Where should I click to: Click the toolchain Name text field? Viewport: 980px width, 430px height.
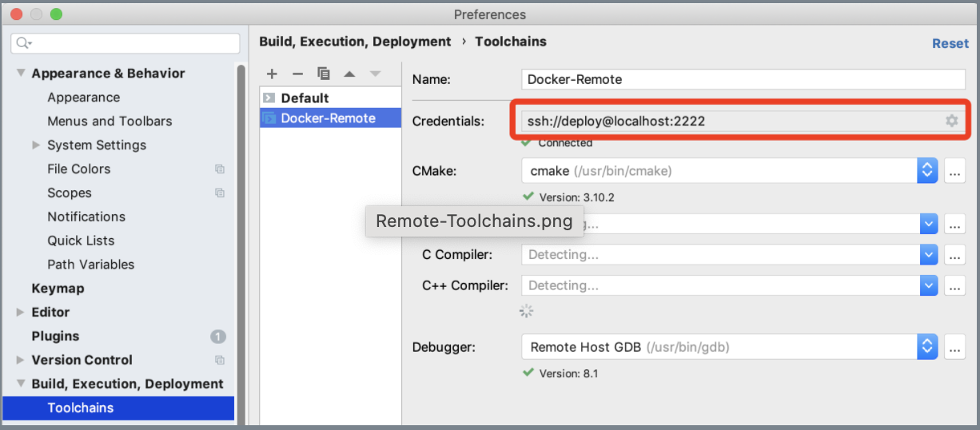(743, 80)
